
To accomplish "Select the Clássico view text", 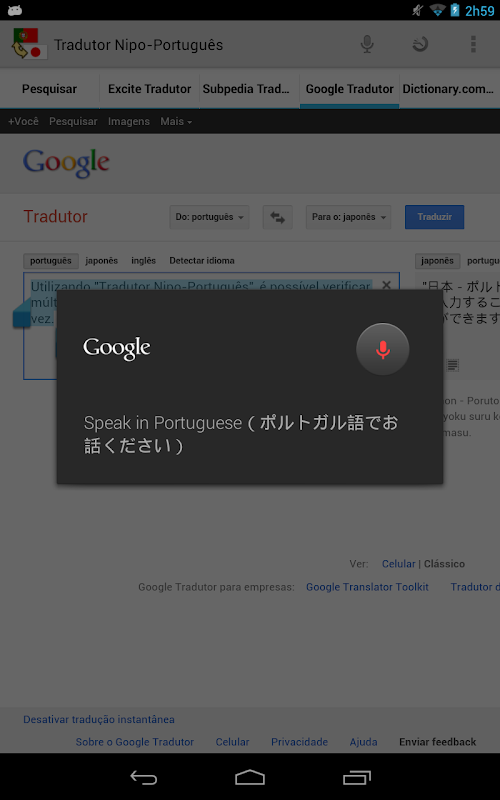I will point(444,564).
